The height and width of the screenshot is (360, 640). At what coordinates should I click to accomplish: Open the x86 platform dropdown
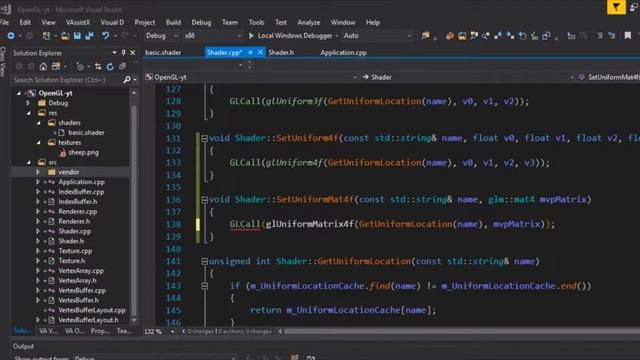click(213, 36)
